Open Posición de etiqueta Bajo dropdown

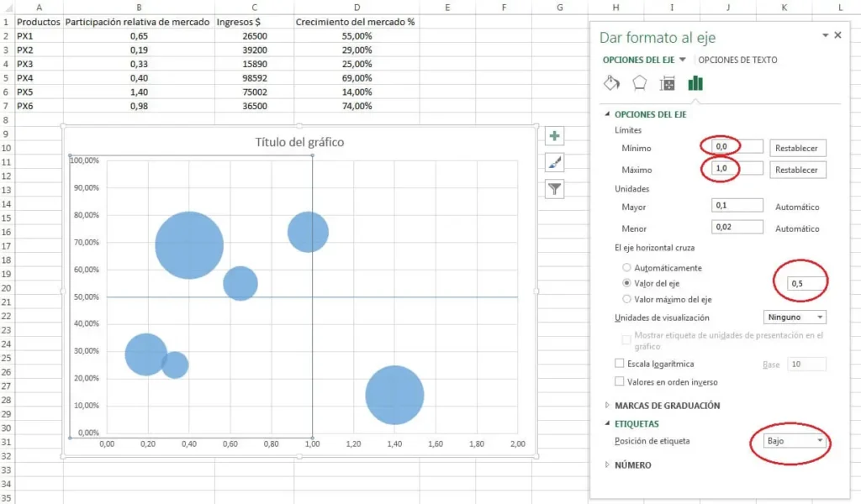click(x=795, y=441)
